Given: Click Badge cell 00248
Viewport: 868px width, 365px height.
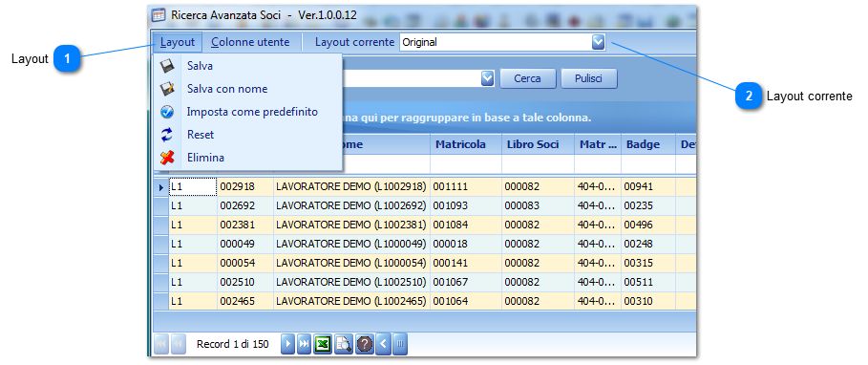Looking at the screenshot, I should 648,244.
